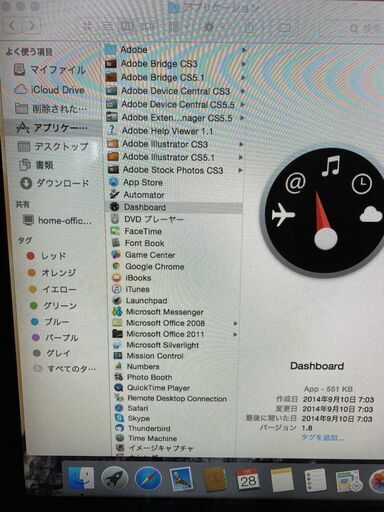Expand Adobe Illustrator CS3 folder arrow
The width and height of the screenshot is (384, 512).
pos(241,144)
